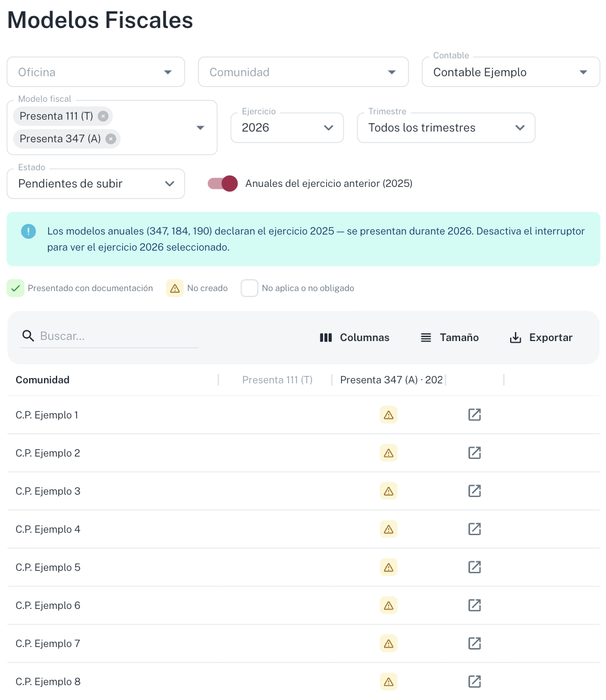The image size is (606, 700).
Task: Open external link for C.P. Ejemplo 3
Action: [474, 491]
